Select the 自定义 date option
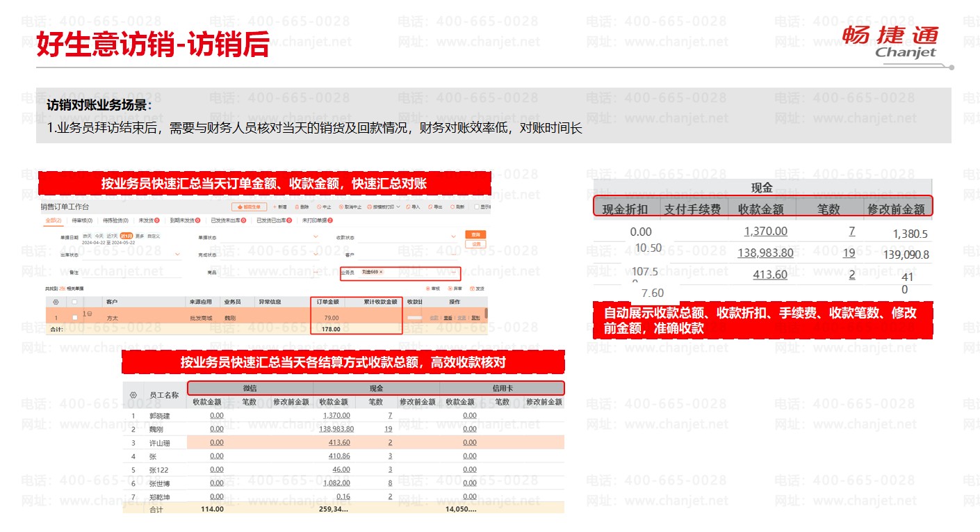980x532 pixels. coord(154,236)
